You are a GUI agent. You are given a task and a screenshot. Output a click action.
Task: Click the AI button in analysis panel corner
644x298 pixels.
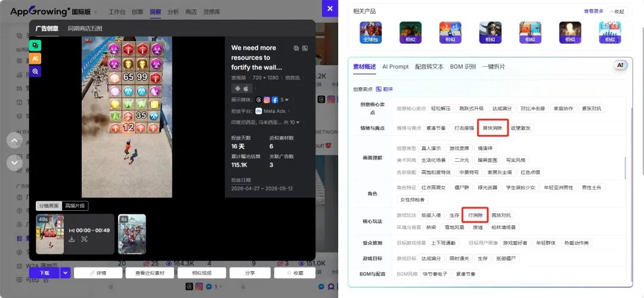point(620,65)
